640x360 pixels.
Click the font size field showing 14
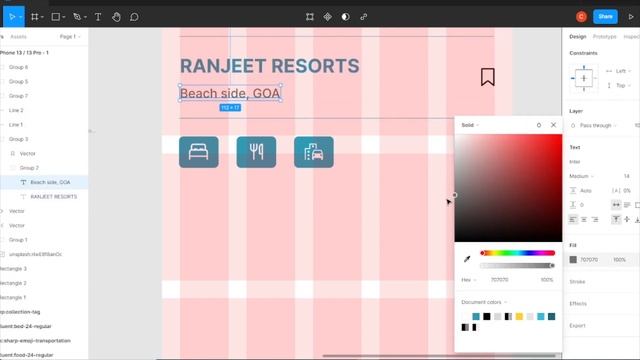tap(627, 176)
